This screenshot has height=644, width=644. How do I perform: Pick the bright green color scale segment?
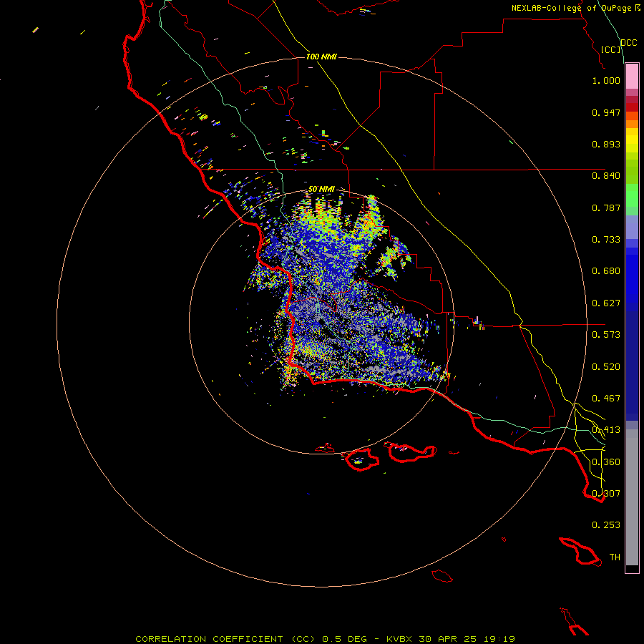point(632,195)
